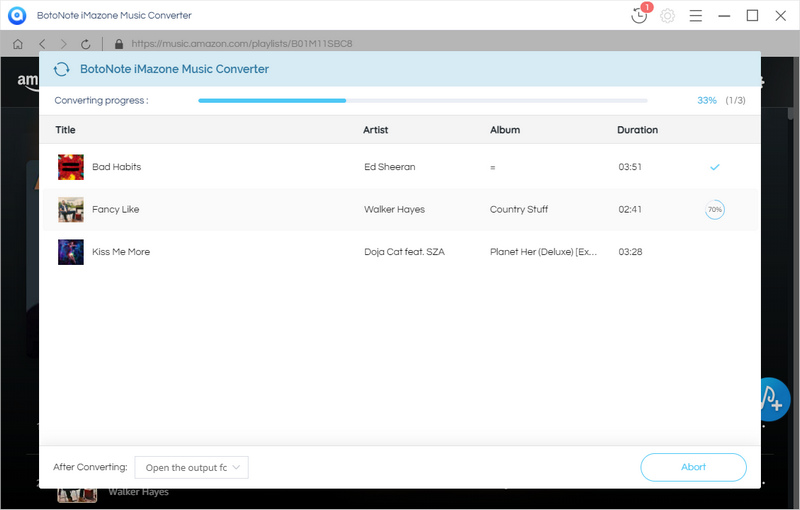Select the Kiss Me More album thumbnail
This screenshot has height=510, width=800.
point(71,252)
